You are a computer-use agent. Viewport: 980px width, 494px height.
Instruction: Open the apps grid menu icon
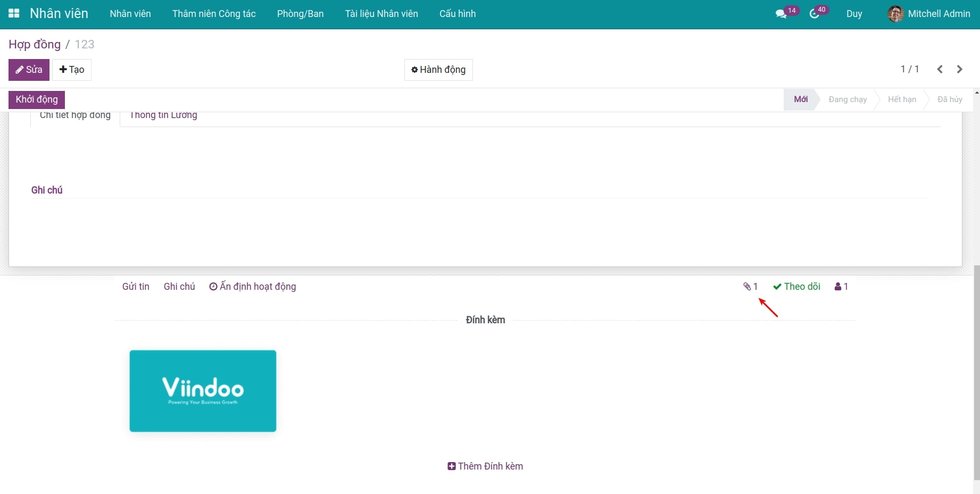(x=14, y=13)
